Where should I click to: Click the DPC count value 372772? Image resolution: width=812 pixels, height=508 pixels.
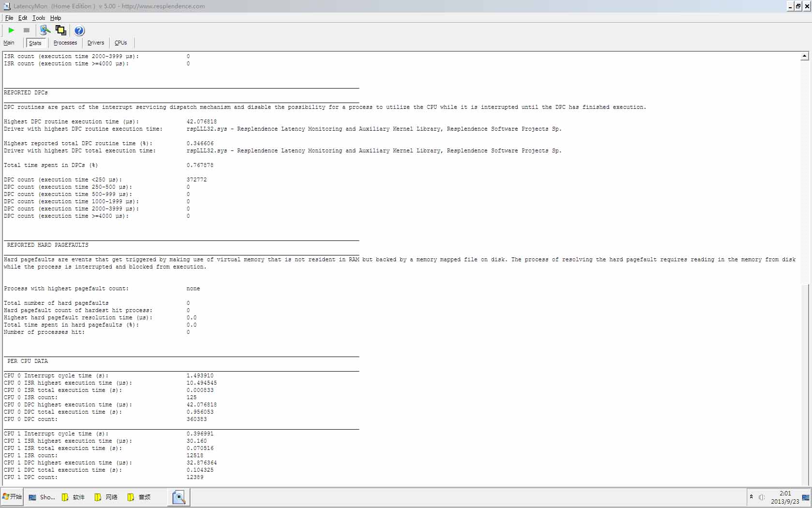click(x=197, y=179)
